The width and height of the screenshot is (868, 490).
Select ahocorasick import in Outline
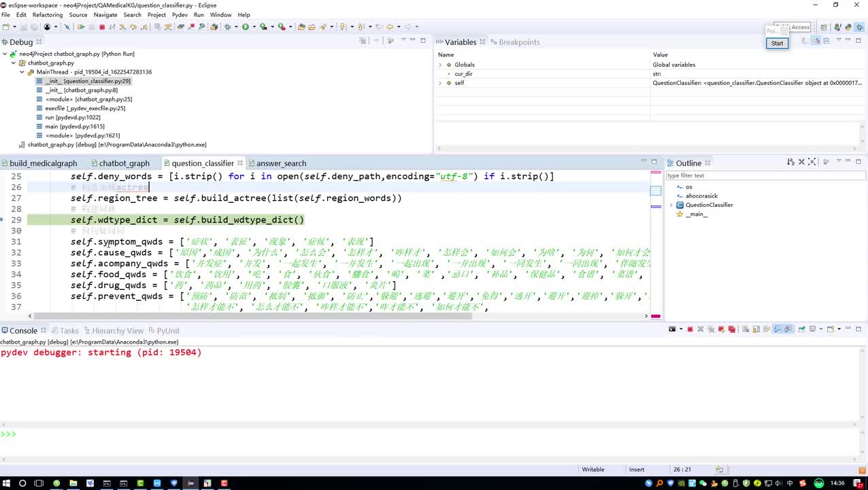(x=701, y=196)
